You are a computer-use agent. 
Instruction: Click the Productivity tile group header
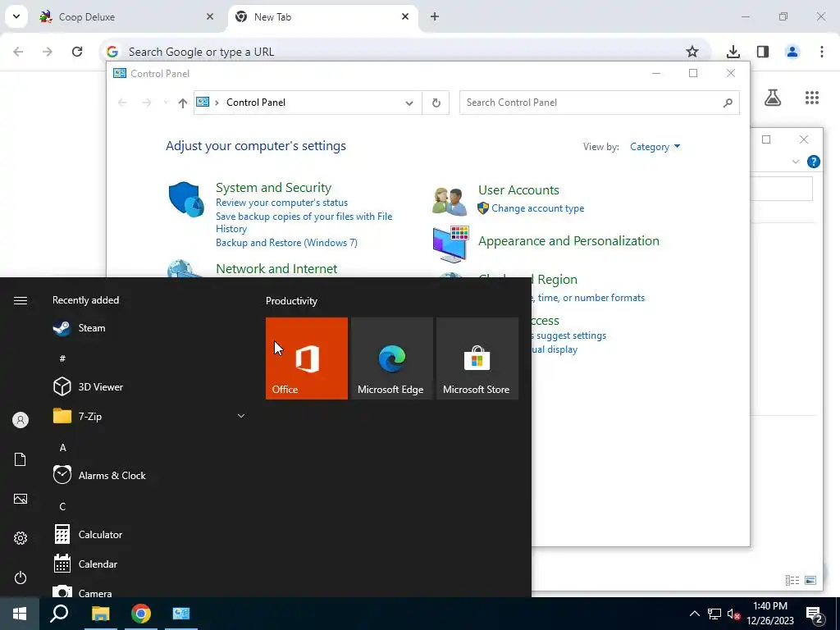[x=291, y=300]
